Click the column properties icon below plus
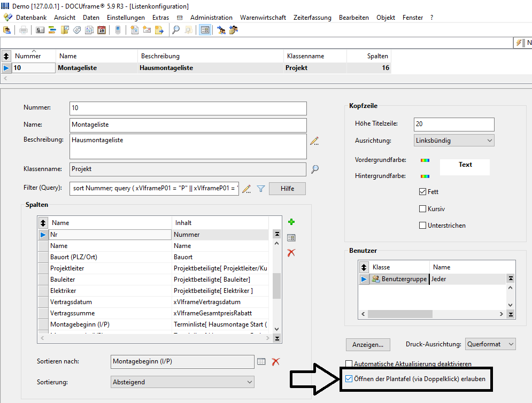This screenshot has width=532, height=403. tap(291, 238)
